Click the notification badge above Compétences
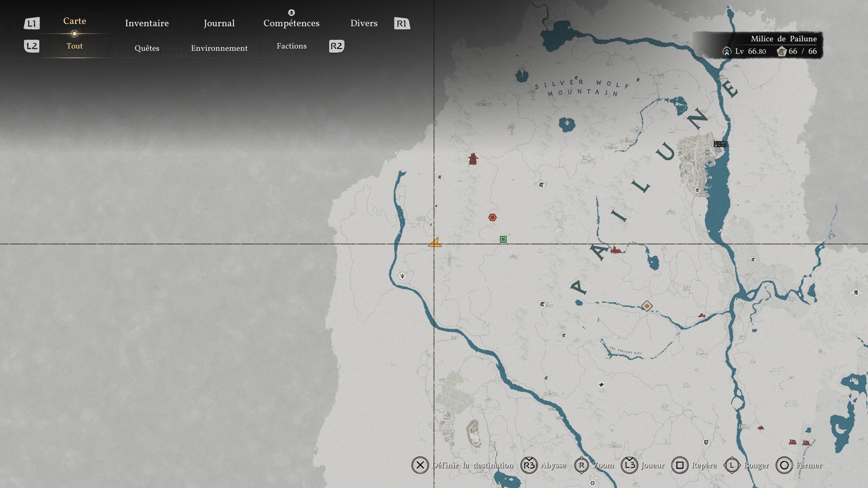Viewport: 868px width, 488px height. 291,12
